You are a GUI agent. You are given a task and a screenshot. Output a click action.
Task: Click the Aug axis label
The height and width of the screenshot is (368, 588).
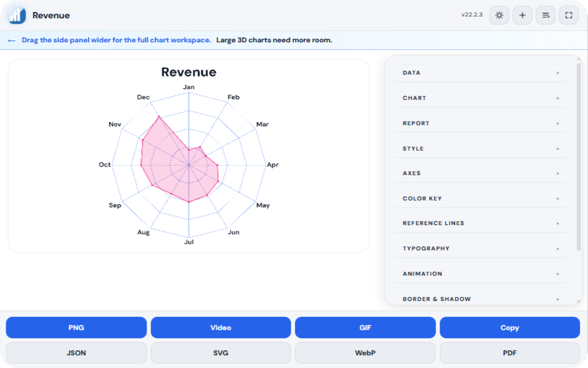point(143,232)
